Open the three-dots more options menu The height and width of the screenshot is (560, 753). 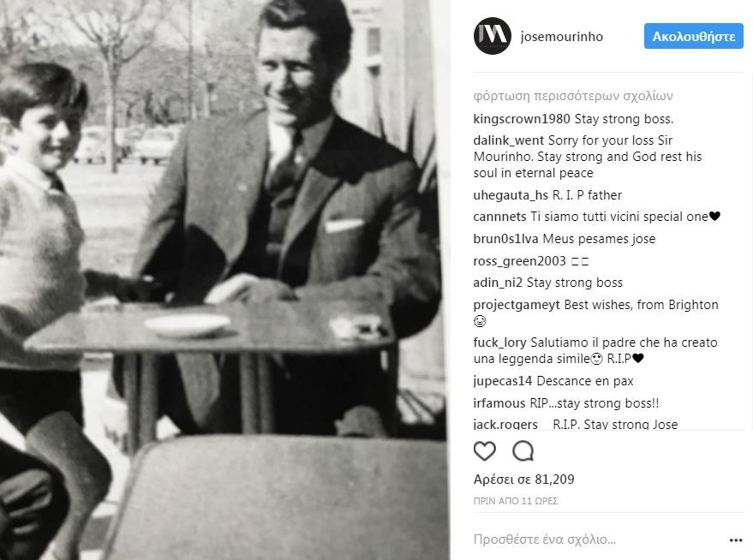[x=735, y=540]
